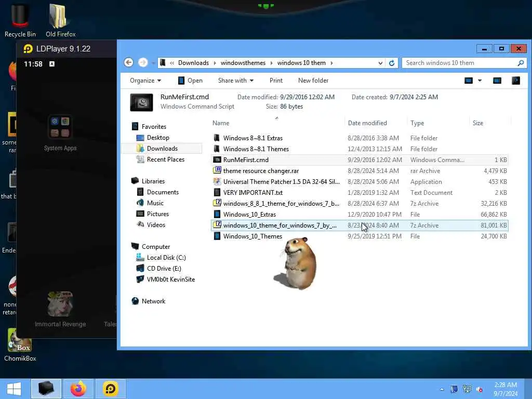Select Universal Theme Patcher application icon

click(217, 181)
